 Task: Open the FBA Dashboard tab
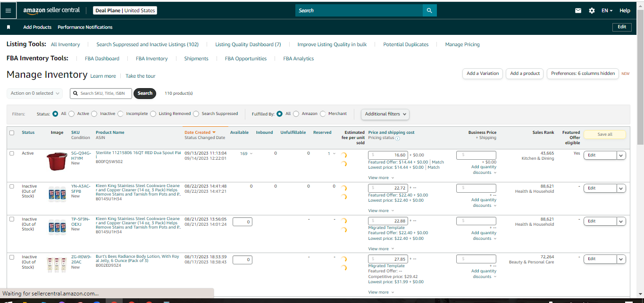tap(102, 58)
